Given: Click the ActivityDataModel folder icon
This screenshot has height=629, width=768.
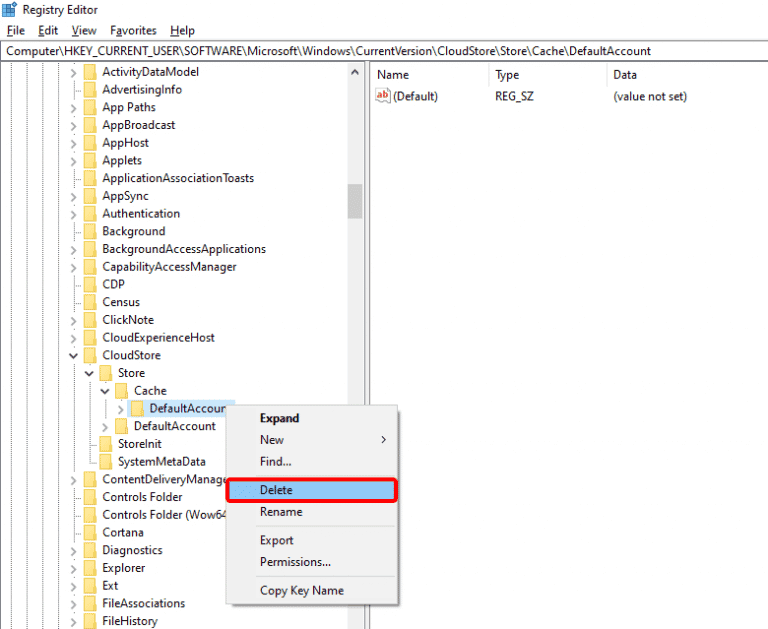Looking at the screenshot, I should click(90, 72).
